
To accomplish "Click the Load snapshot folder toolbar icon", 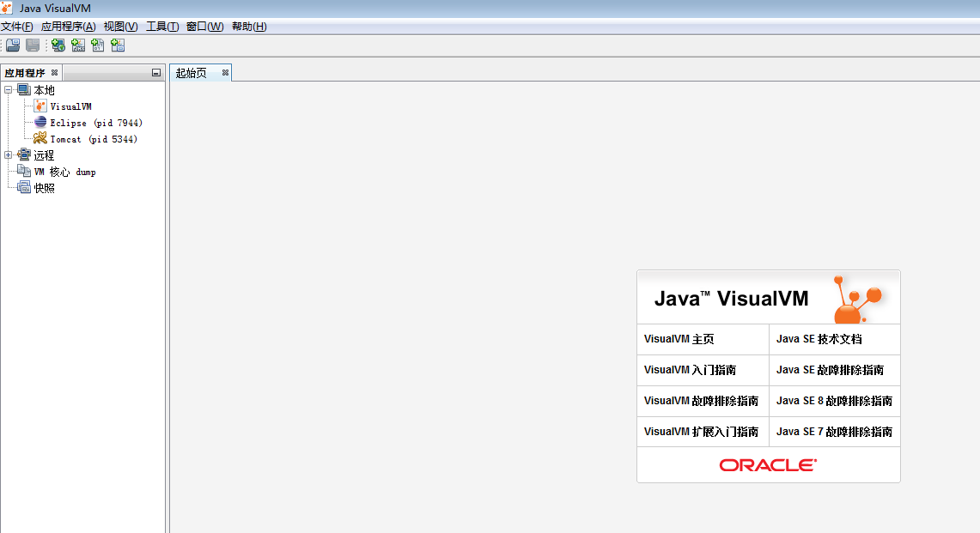I will [x=13, y=45].
